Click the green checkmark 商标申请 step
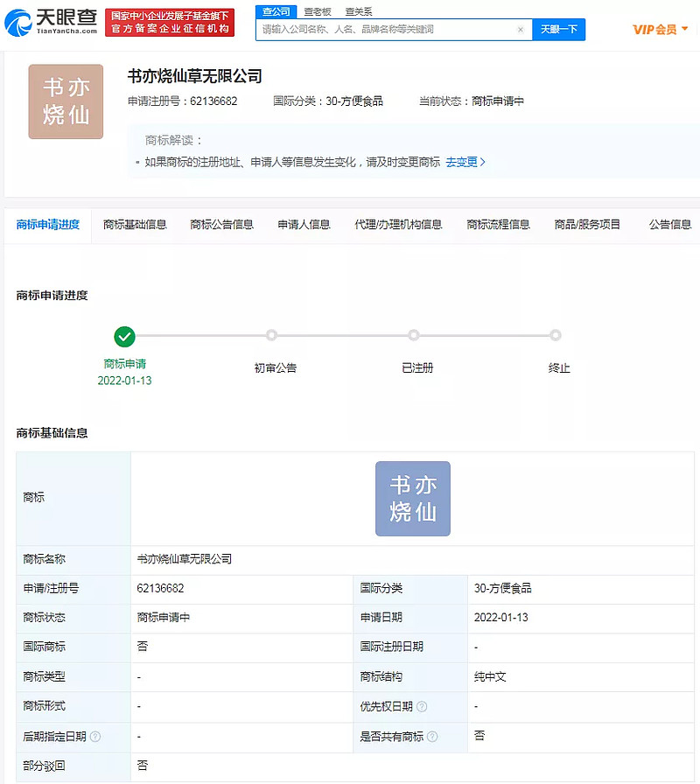This screenshot has height=784, width=700. click(x=124, y=337)
